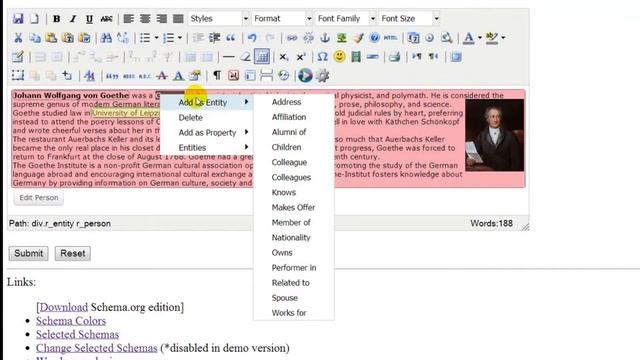Click the Print icon
Viewport: 640px width, 360px height.
tap(394, 57)
